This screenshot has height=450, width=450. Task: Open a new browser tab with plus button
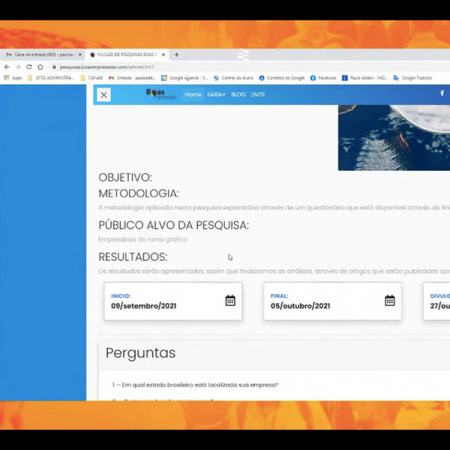tap(177, 54)
